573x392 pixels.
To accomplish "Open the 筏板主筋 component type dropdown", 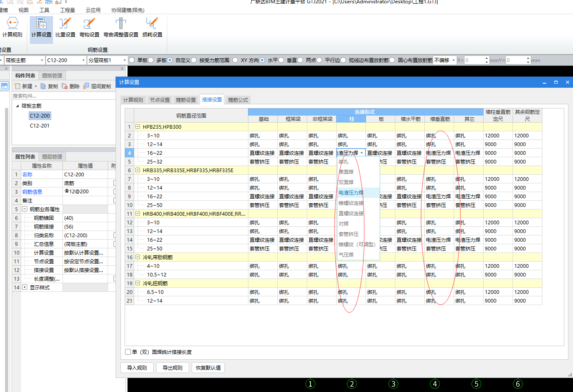I will (x=42, y=60).
